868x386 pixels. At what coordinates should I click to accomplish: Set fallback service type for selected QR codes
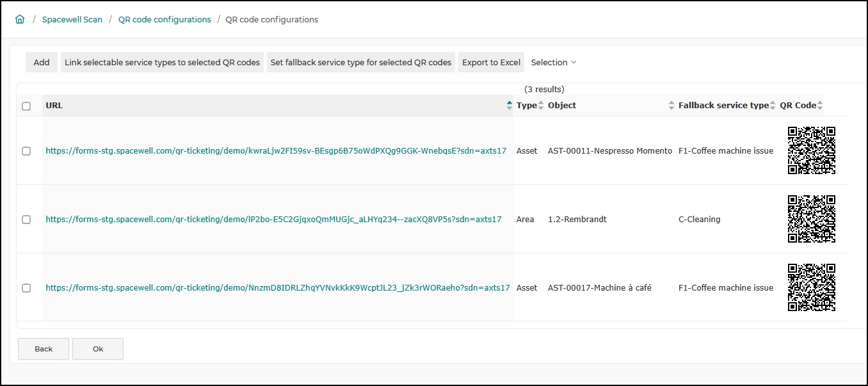coord(361,62)
